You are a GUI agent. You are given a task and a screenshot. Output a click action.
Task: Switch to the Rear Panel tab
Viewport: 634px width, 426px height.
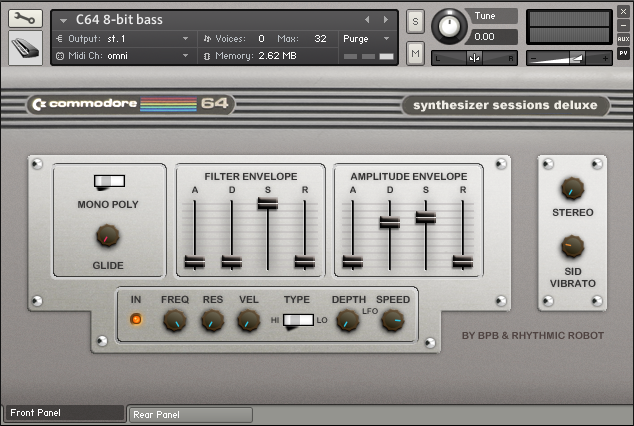pos(190,414)
